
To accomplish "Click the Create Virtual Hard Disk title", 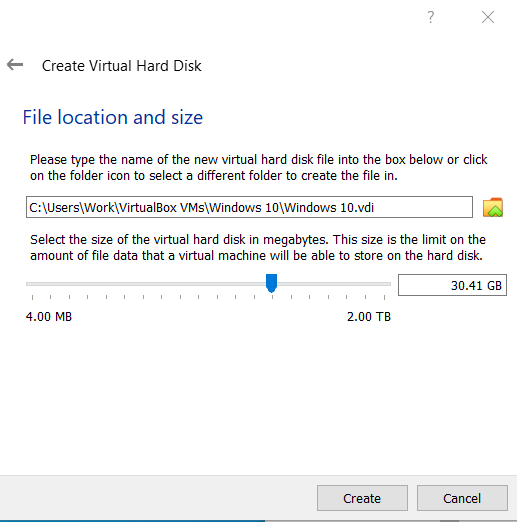I will (122, 66).
